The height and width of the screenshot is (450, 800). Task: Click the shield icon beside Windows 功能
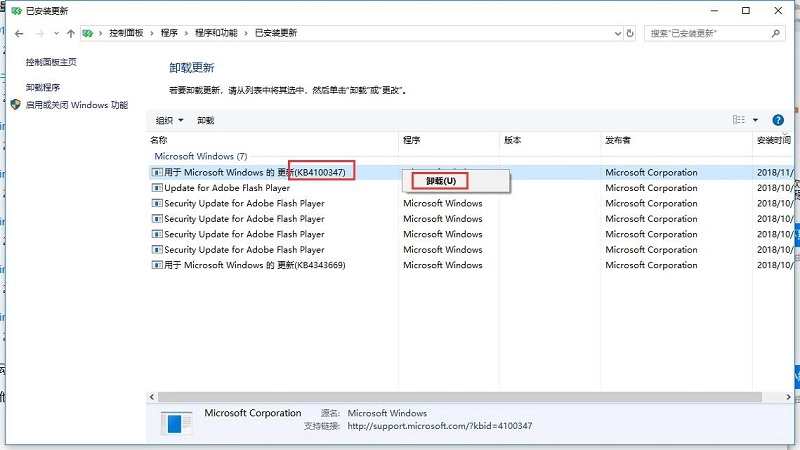pyautogui.click(x=16, y=105)
